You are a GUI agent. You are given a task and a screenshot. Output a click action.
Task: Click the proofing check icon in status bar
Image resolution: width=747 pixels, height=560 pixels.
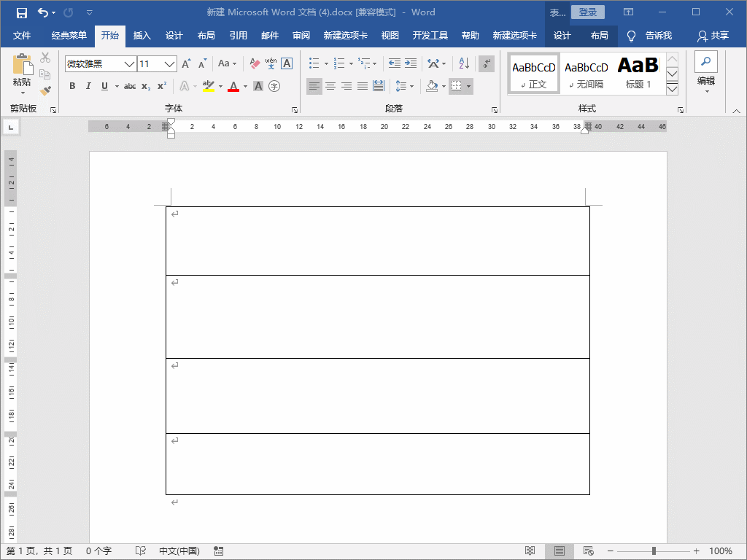pos(141,551)
